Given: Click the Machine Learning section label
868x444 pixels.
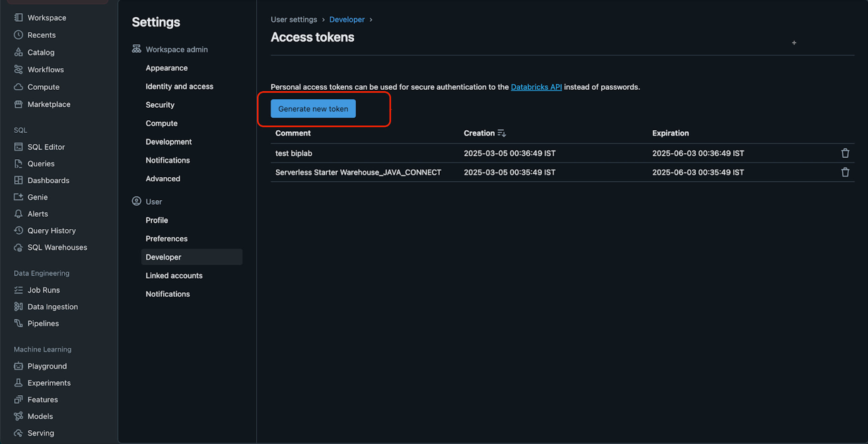Looking at the screenshot, I should [x=43, y=349].
